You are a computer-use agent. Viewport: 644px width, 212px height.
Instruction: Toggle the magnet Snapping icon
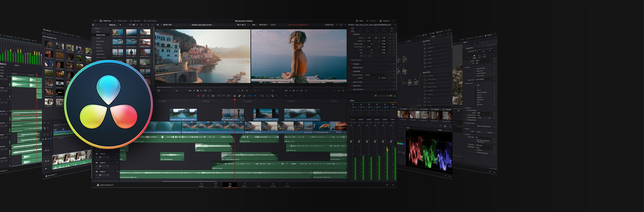coord(235,96)
